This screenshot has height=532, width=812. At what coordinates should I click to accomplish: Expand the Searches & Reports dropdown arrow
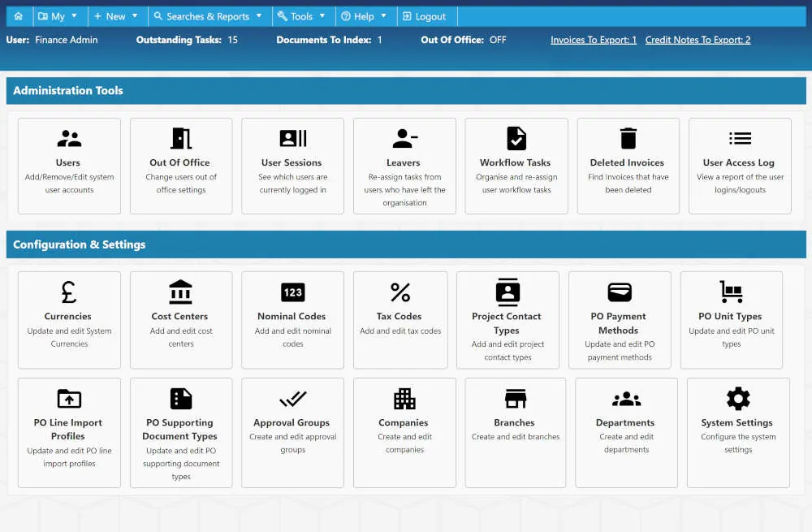259,16
